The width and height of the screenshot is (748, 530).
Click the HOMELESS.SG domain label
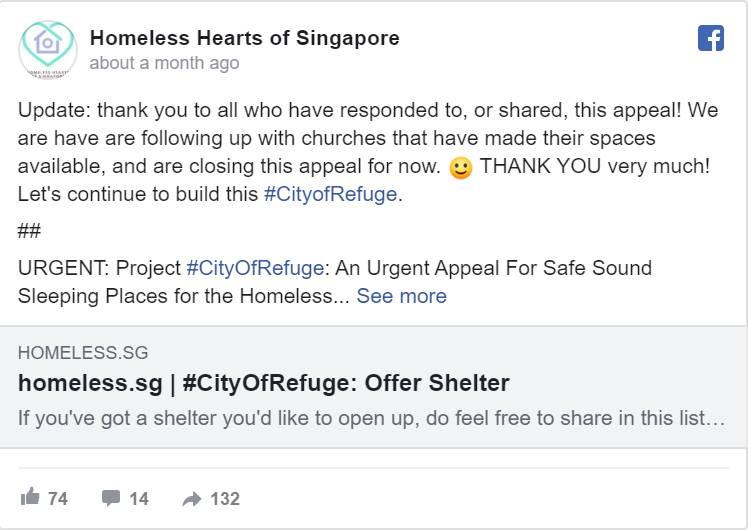pos(82,353)
